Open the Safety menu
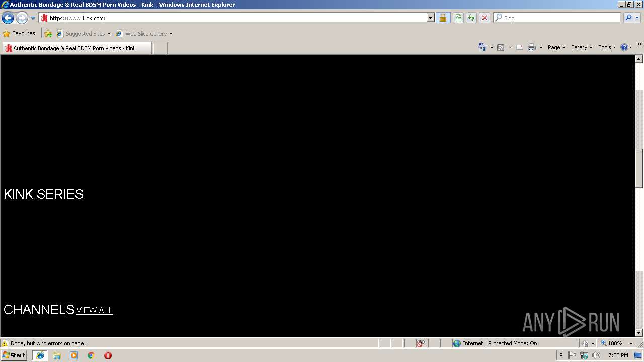The width and height of the screenshot is (644, 362). click(582, 47)
